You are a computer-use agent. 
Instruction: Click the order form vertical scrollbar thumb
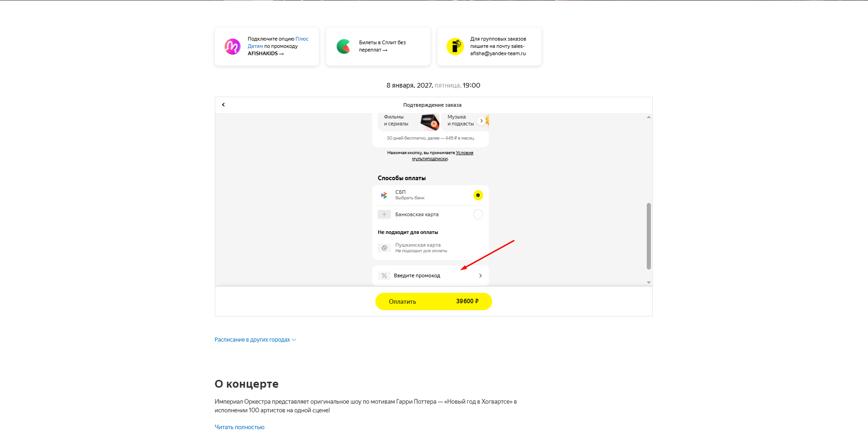pos(649,236)
